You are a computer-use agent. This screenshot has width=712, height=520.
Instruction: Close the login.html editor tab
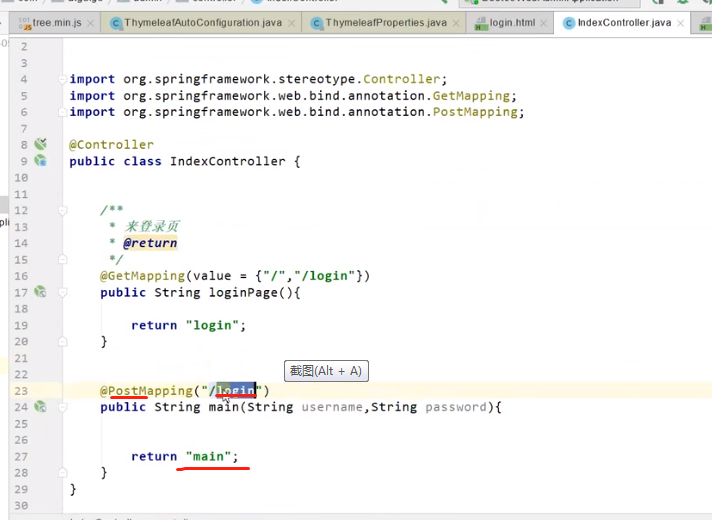[545, 23]
